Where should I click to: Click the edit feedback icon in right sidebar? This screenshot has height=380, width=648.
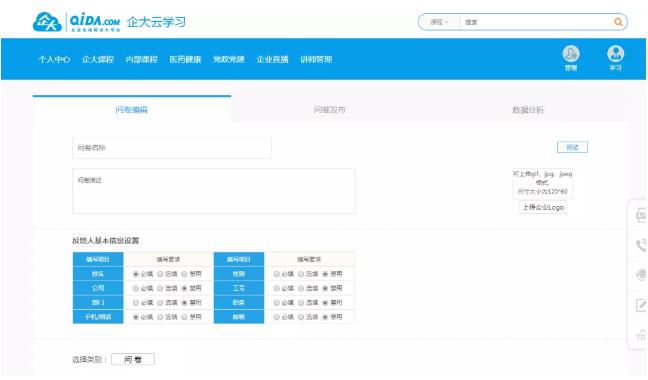[641, 305]
